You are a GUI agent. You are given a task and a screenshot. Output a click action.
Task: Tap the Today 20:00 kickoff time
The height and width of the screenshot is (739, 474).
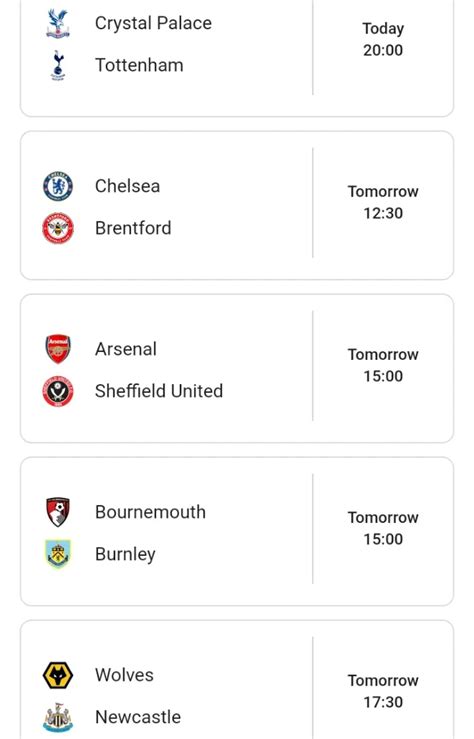383,39
